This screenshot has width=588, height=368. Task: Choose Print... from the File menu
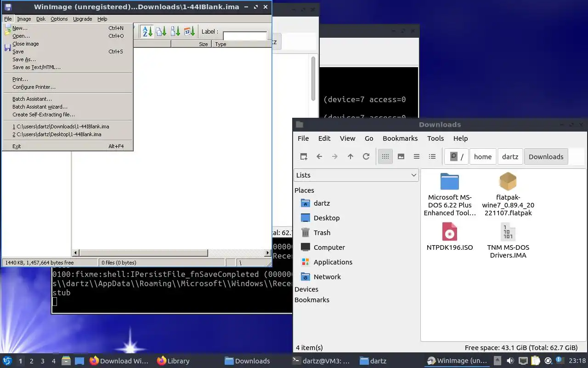[x=68, y=79]
